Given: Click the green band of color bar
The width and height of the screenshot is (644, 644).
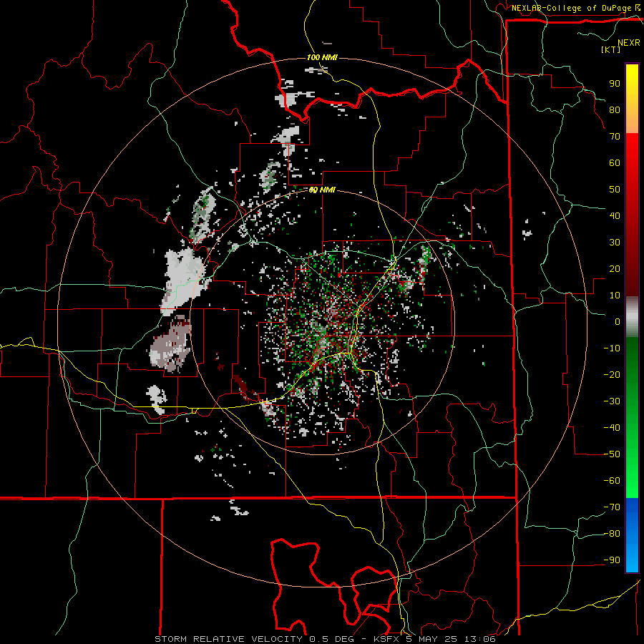Looking at the screenshot, I should (x=632, y=418).
